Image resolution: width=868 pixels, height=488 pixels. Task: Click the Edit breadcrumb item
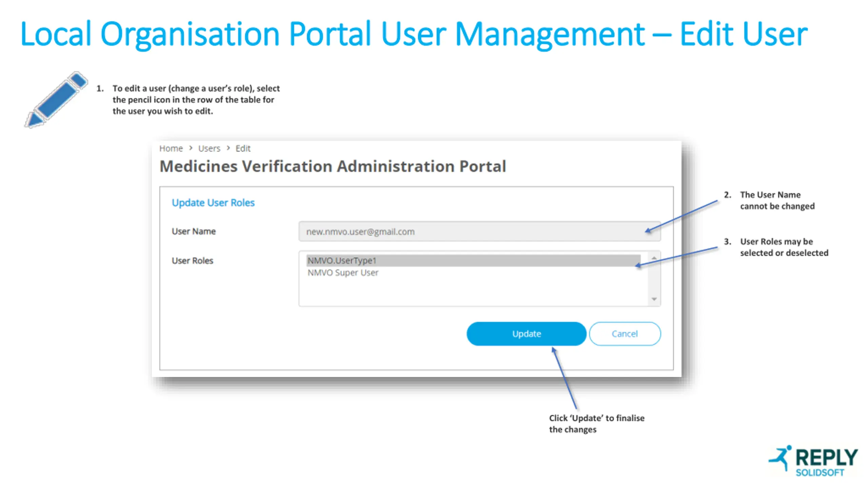[x=243, y=148]
